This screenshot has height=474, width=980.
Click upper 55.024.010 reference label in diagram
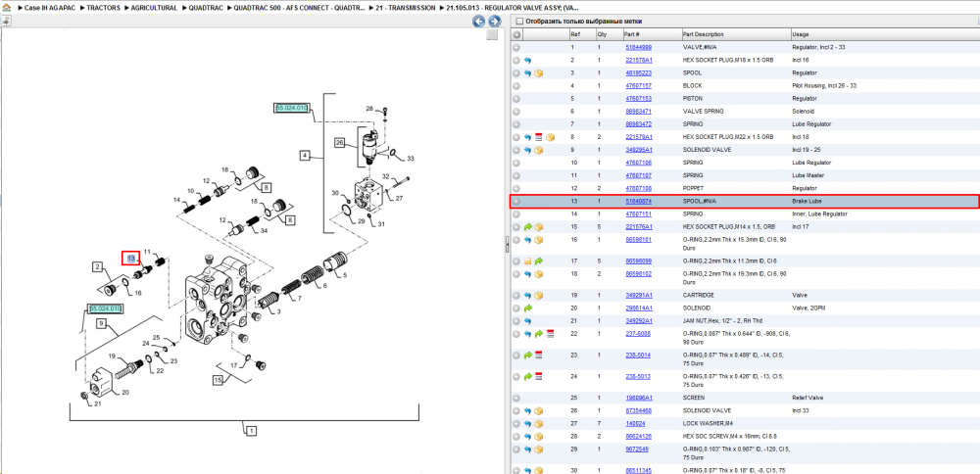tap(291, 108)
